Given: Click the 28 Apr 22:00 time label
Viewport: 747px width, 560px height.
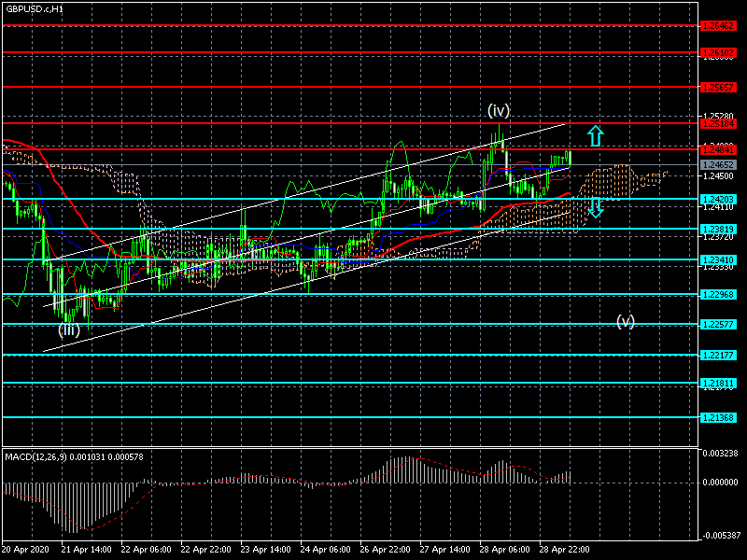Looking at the screenshot, I should pyautogui.click(x=564, y=550).
